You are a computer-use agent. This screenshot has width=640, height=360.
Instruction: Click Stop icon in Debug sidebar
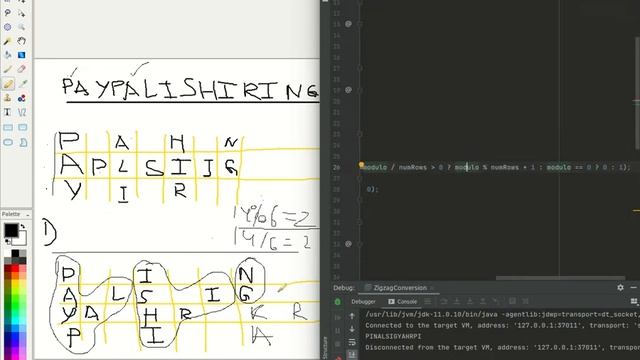pos(338,344)
